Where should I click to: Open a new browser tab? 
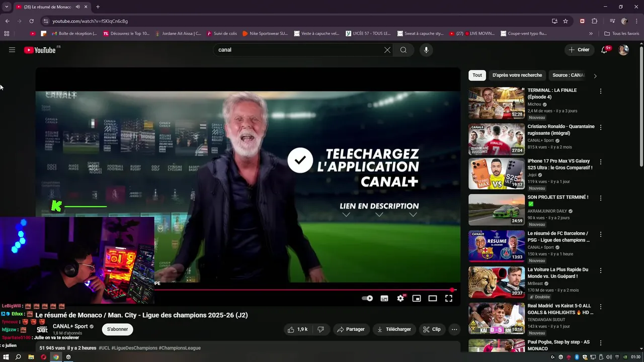pos(98,7)
